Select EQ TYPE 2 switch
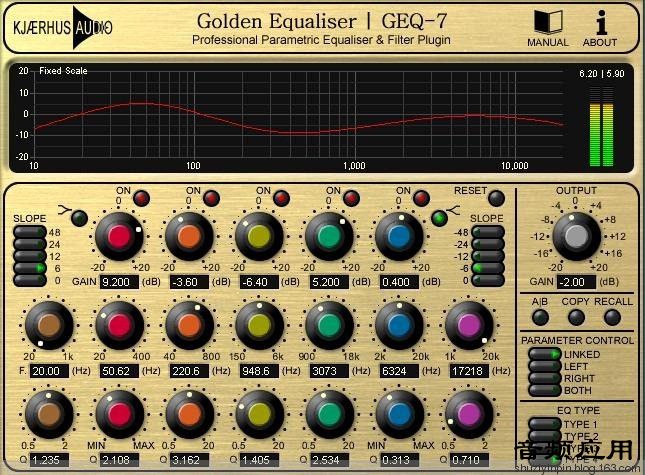Image resolution: width=645 pixels, height=475 pixels. (545, 436)
